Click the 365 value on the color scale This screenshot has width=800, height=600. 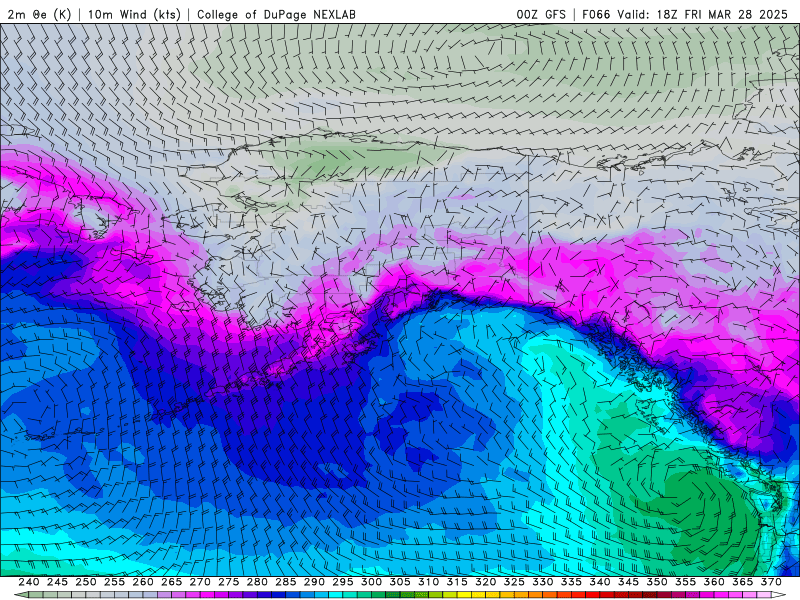[743, 582]
